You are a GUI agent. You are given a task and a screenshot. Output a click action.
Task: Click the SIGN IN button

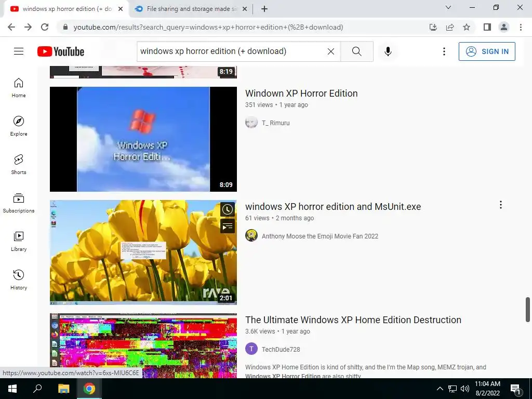tap(487, 51)
